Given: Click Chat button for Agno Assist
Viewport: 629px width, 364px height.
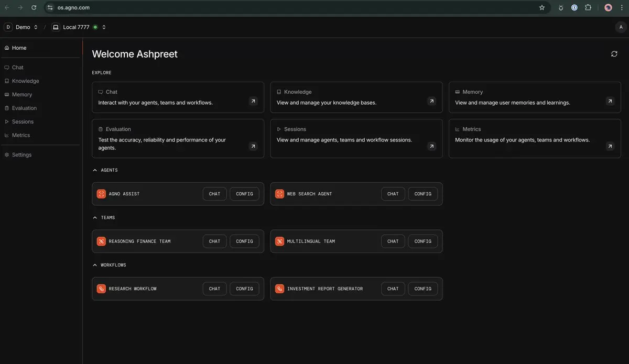Looking at the screenshot, I should (x=215, y=194).
